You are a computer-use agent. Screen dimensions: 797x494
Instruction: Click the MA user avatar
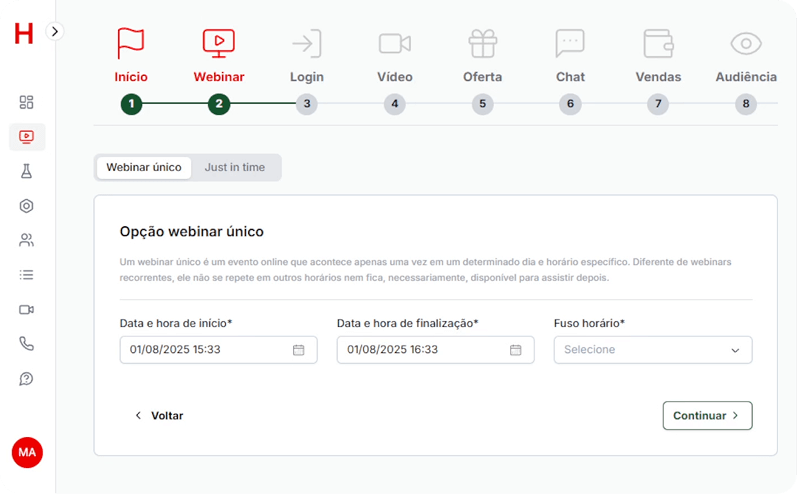pyautogui.click(x=27, y=452)
